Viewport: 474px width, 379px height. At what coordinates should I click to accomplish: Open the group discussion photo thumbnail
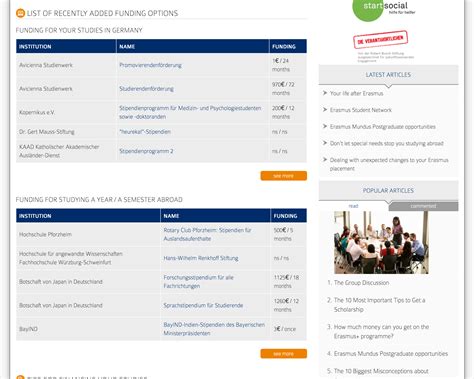(x=381, y=242)
